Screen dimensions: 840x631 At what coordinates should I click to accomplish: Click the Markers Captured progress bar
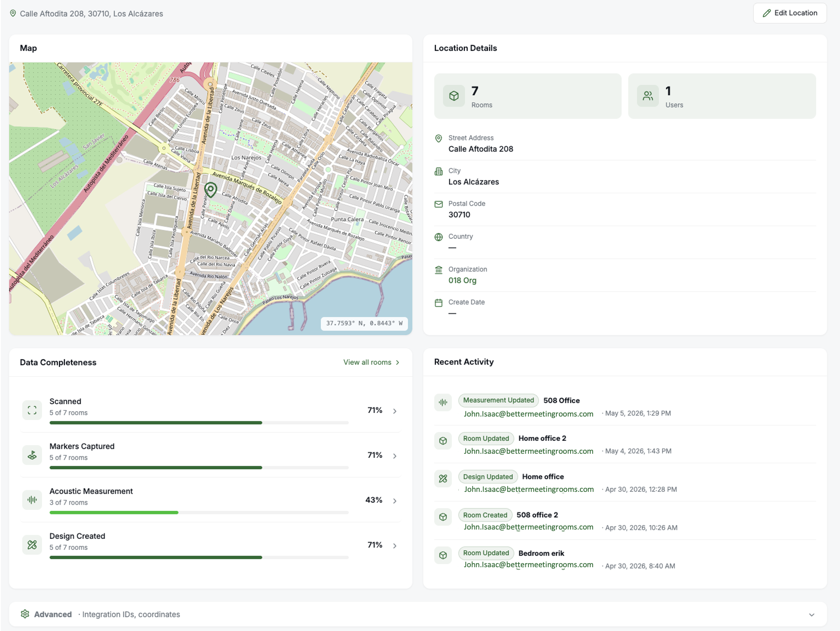(199, 467)
